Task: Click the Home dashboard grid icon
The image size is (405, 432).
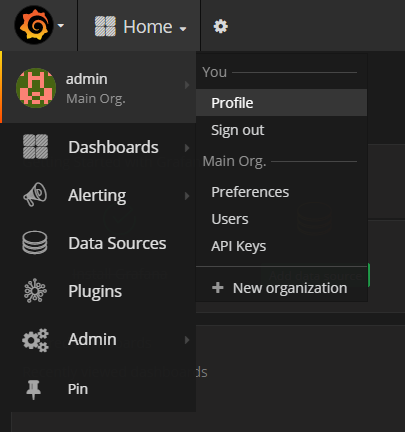Action: tap(105, 26)
